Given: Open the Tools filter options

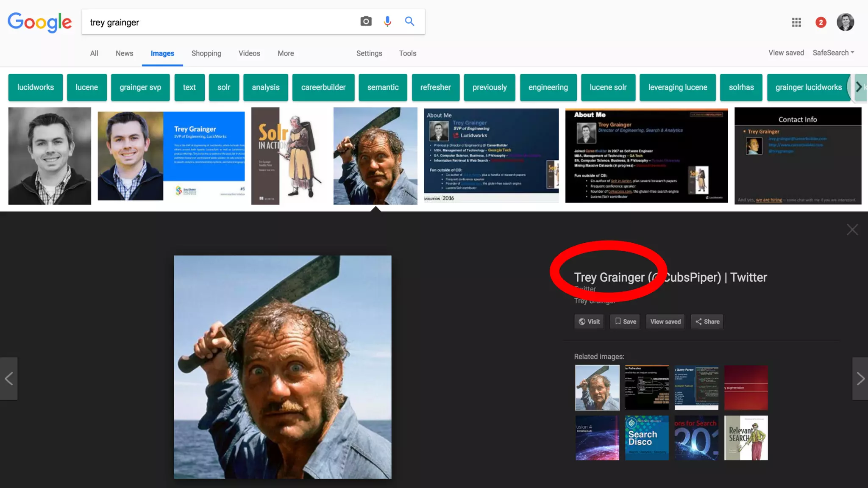Looking at the screenshot, I should pyautogui.click(x=407, y=53).
